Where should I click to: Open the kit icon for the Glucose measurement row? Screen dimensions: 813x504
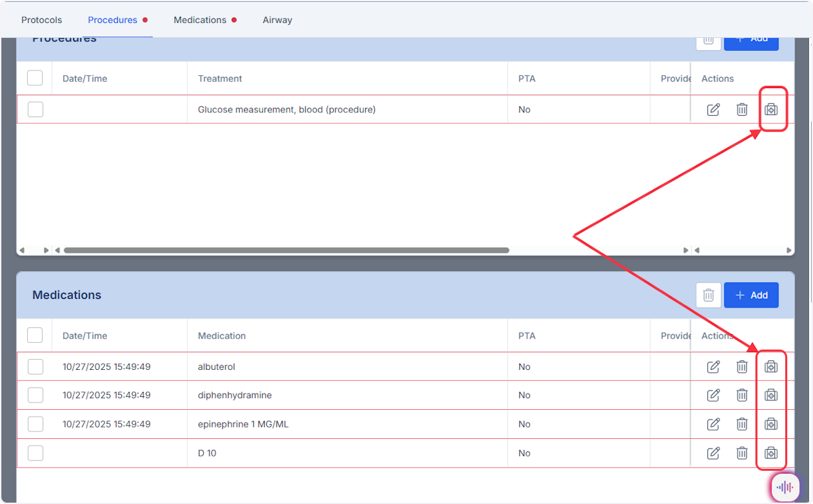771,110
